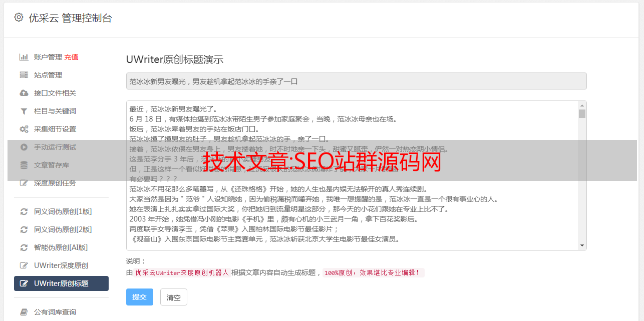Click inside the article content textarea

click(x=352, y=175)
